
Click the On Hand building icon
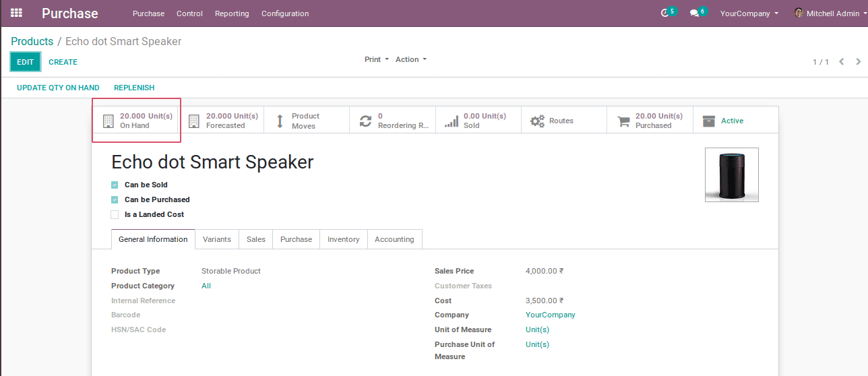pyautogui.click(x=108, y=121)
